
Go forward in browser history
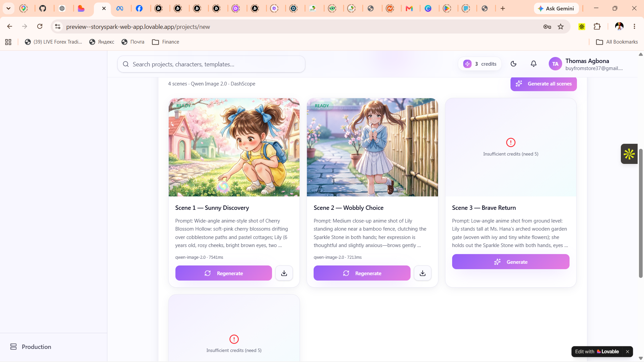[24, 26]
